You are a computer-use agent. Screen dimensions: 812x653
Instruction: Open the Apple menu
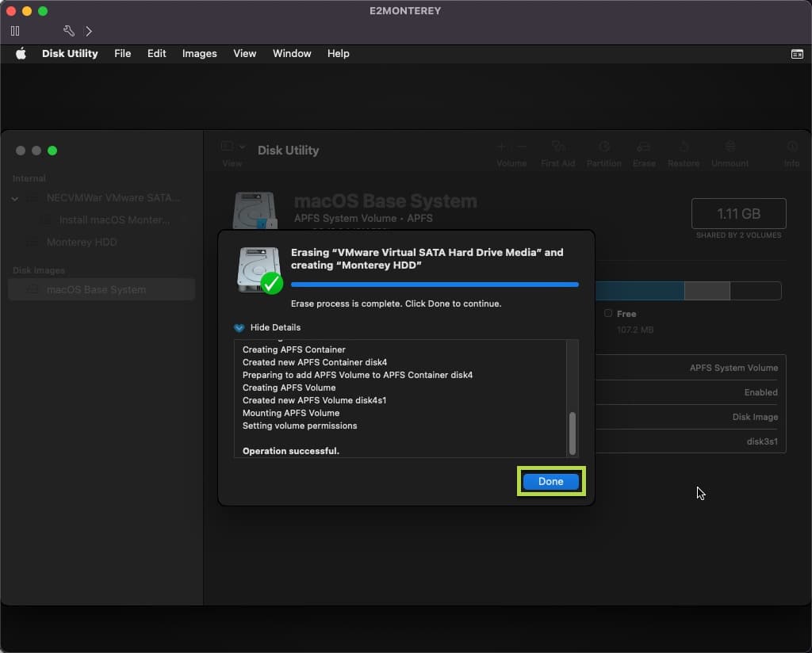click(x=21, y=54)
